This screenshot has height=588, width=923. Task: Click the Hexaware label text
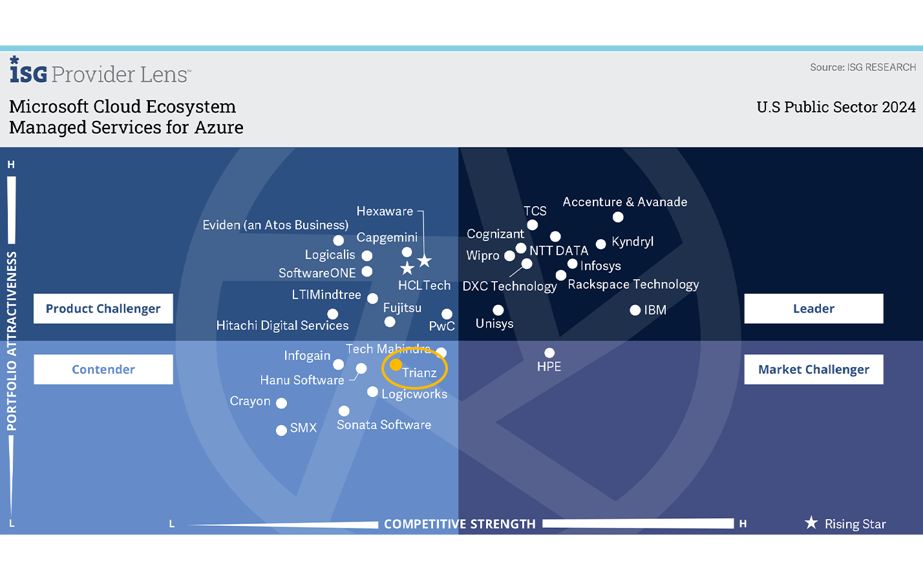pos(385,211)
